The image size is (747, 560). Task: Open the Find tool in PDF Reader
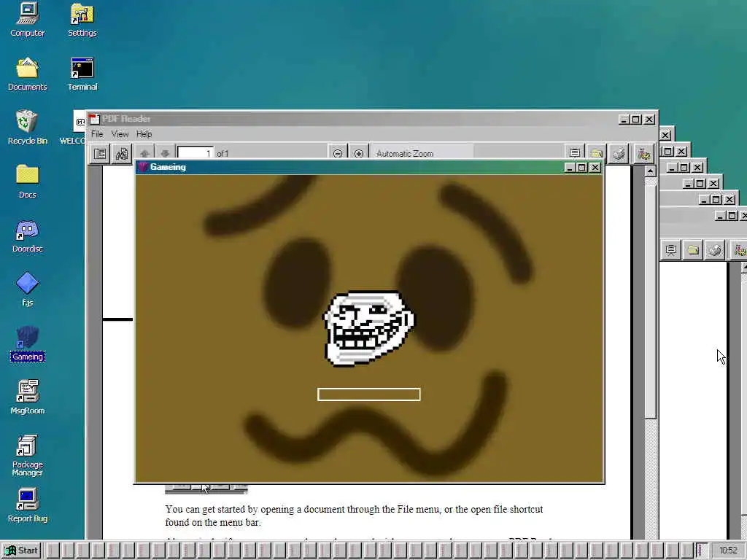[x=122, y=154]
